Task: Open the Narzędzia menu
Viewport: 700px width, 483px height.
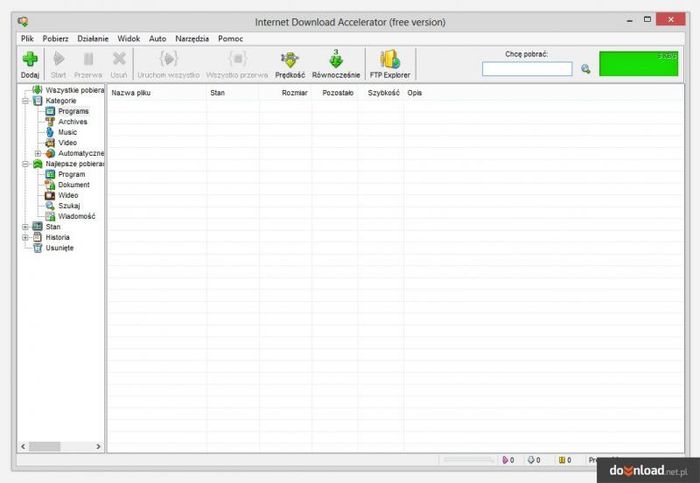Action: pos(192,38)
